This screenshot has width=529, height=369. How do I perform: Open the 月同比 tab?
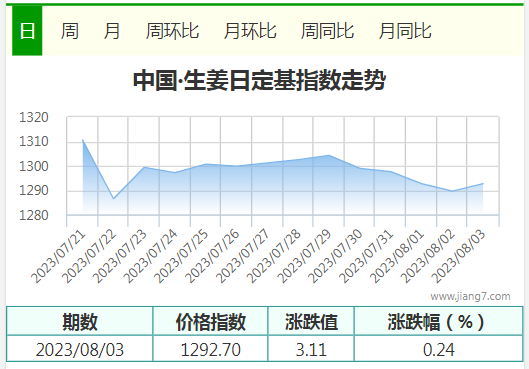pyautogui.click(x=405, y=31)
